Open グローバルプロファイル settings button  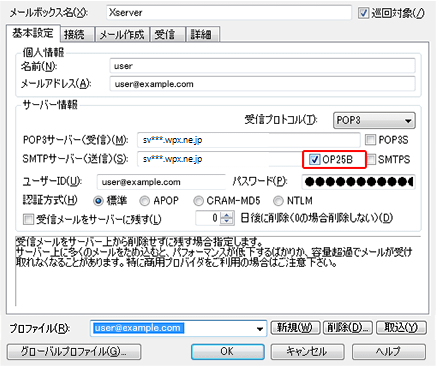coord(74,351)
